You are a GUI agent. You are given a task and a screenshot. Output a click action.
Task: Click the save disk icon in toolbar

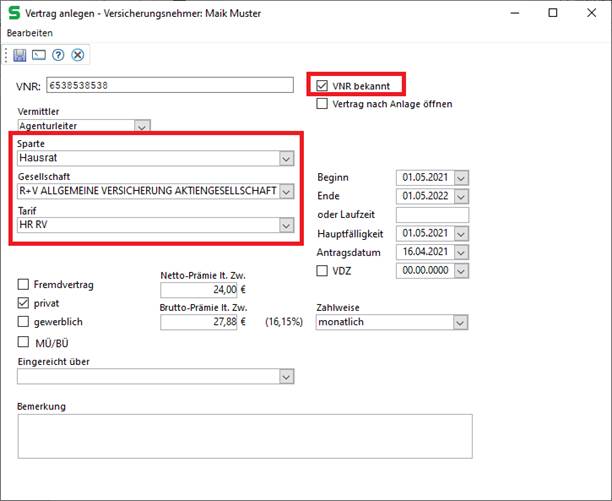click(x=21, y=54)
